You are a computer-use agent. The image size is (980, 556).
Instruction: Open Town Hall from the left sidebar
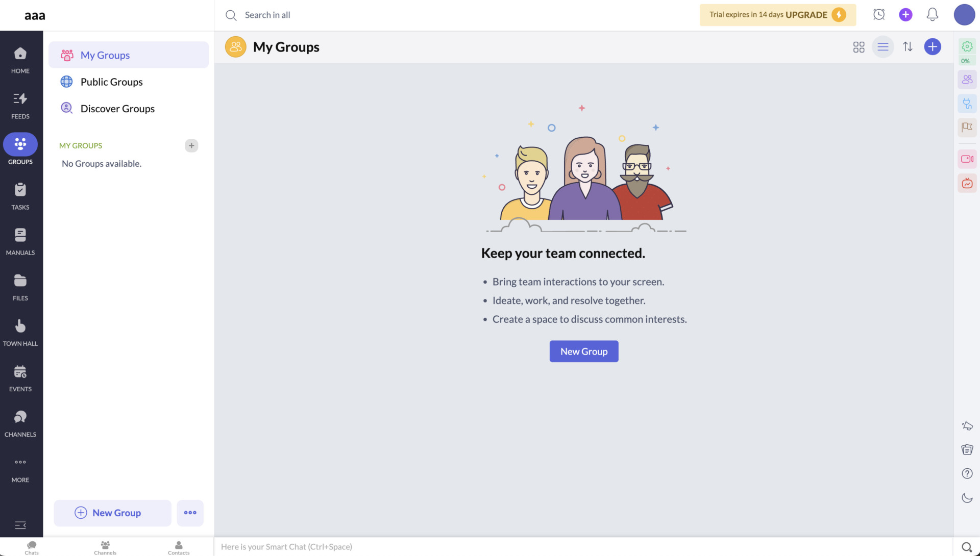tap(20, 331)
